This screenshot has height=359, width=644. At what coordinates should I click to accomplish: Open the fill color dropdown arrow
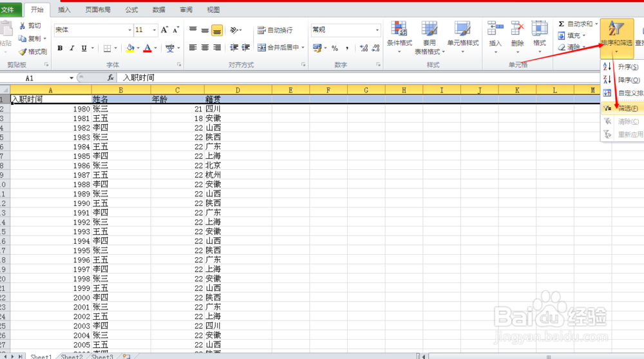click(138, 48)
